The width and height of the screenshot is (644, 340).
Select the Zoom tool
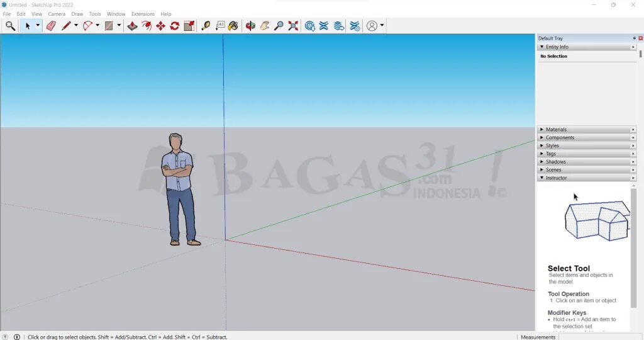click(x=279, y=26)
